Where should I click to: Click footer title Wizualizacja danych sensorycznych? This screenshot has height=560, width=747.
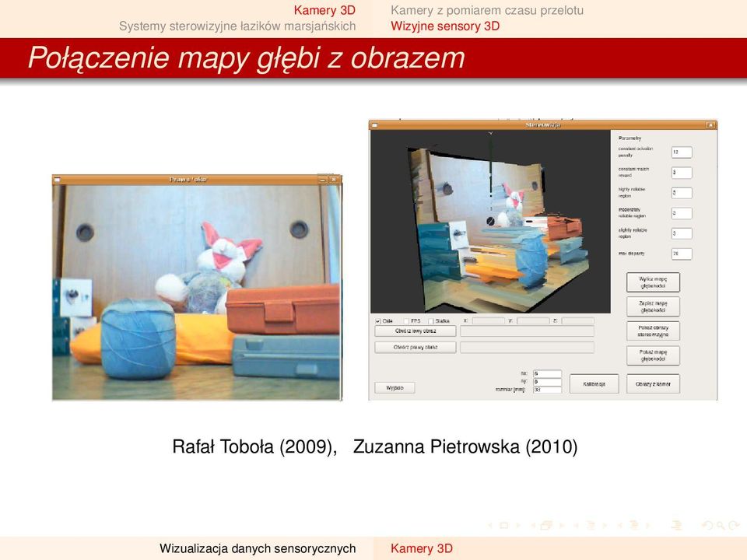point(258,548)
